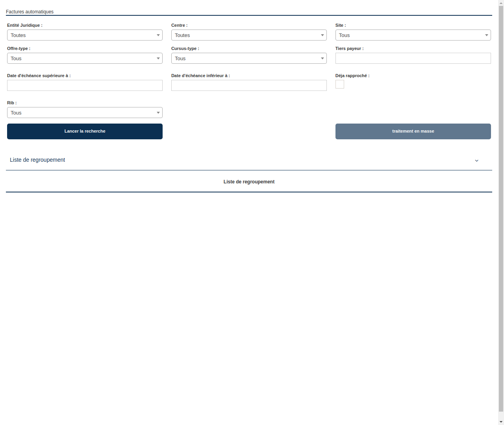The image size is (504, 425).
Task: Click the Entité Juridique dropdown arrow icon
Action: 158,35
